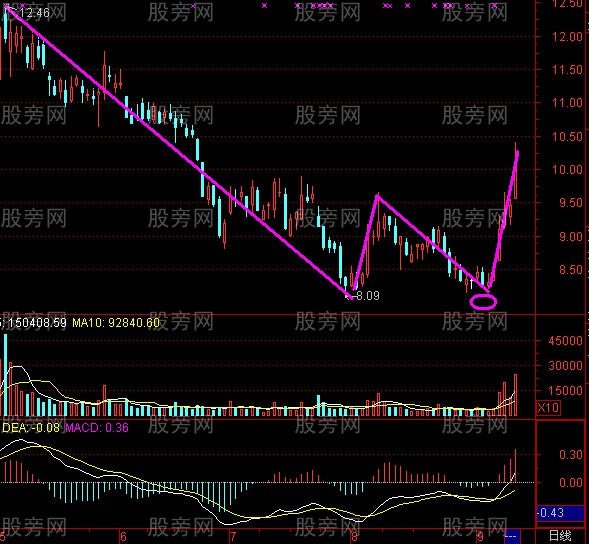Click the peak of the magenta rebound line
Screen dimensions: 589x544
point(377,196)
